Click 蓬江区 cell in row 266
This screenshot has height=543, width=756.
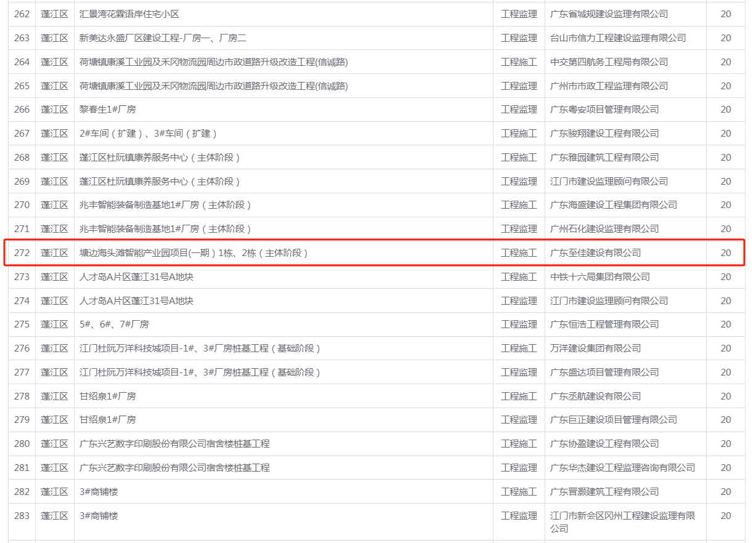(x=54, y=109)
